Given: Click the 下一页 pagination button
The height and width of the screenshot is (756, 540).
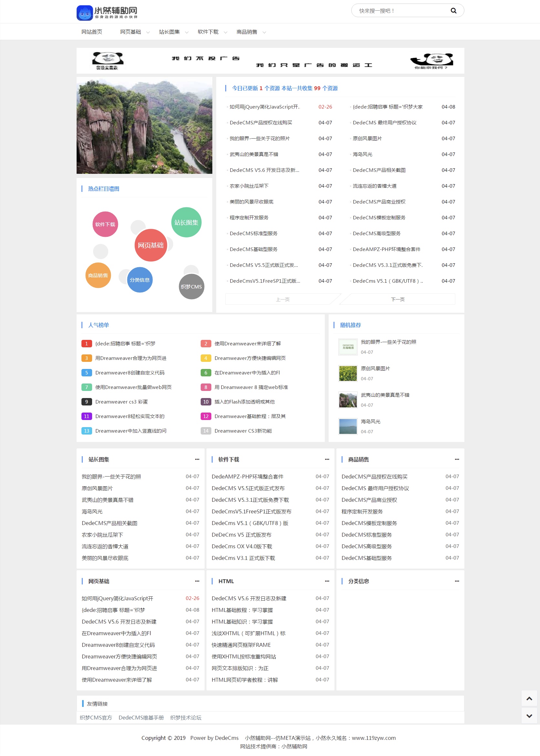Looking at the screenshot, I should [x=398, y=299].
